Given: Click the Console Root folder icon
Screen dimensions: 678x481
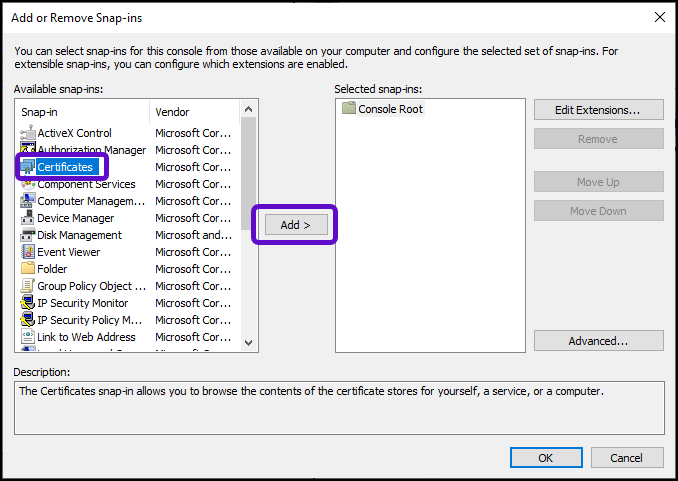Looking at the screenshot, I should point(349,109).
